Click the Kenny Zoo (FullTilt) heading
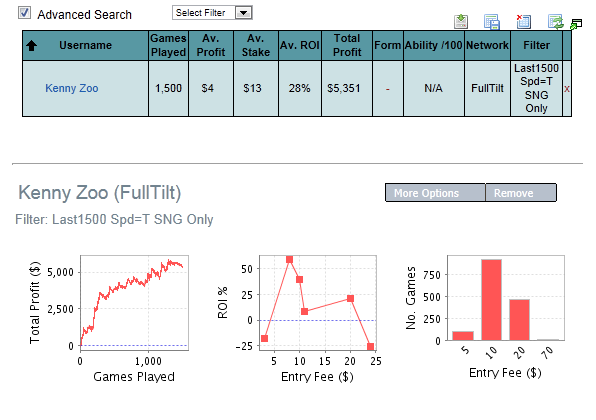The image size is (596, 420). pos(100,192)
